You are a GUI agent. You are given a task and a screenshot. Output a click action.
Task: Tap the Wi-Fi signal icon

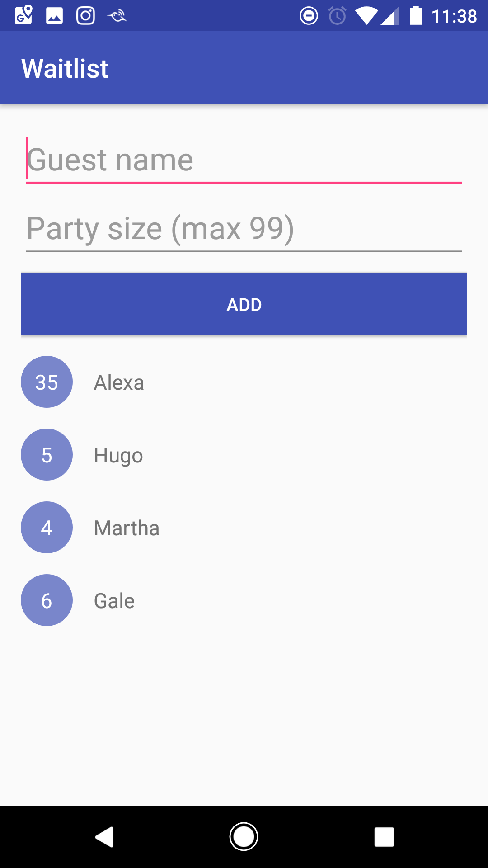click(x=366, y=16)
